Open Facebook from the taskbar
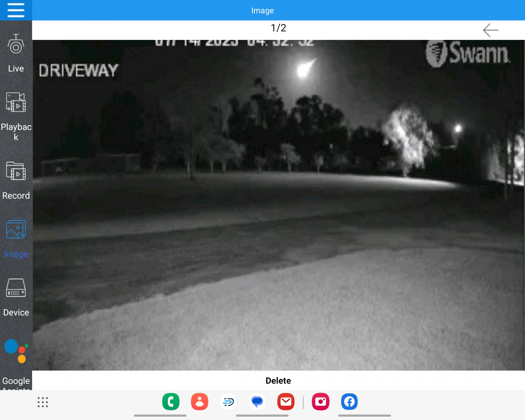The width and height of the screenshot is (525, 420). (349, 402)
